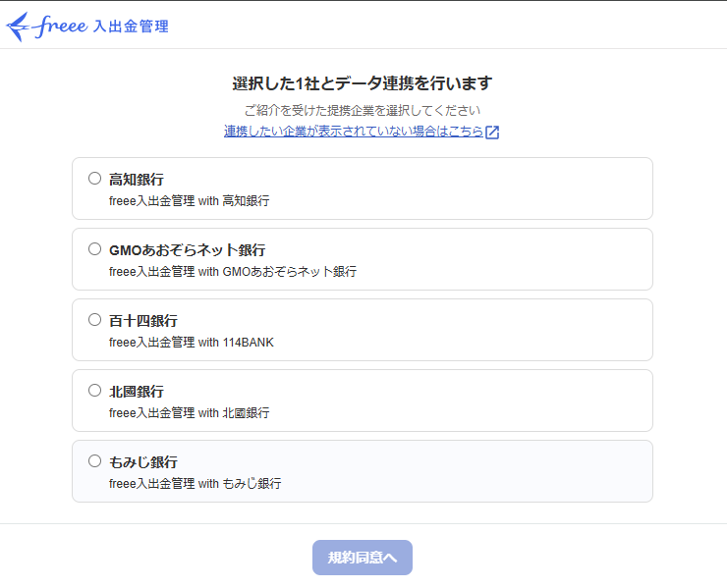The height and width of the screenshot is (588, 727).
Task: Open the external link icon beside the help link
Action: 492,133
